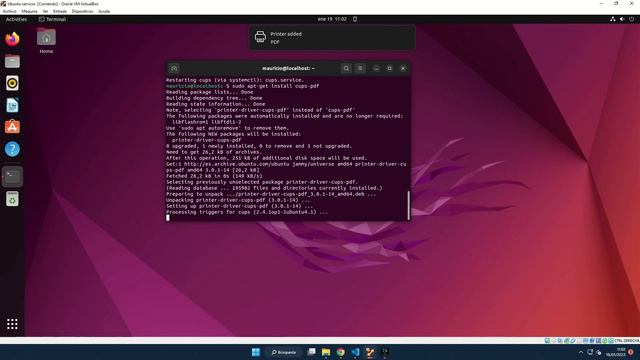Open the VirtualBox taskbar icon

(370, 352)
